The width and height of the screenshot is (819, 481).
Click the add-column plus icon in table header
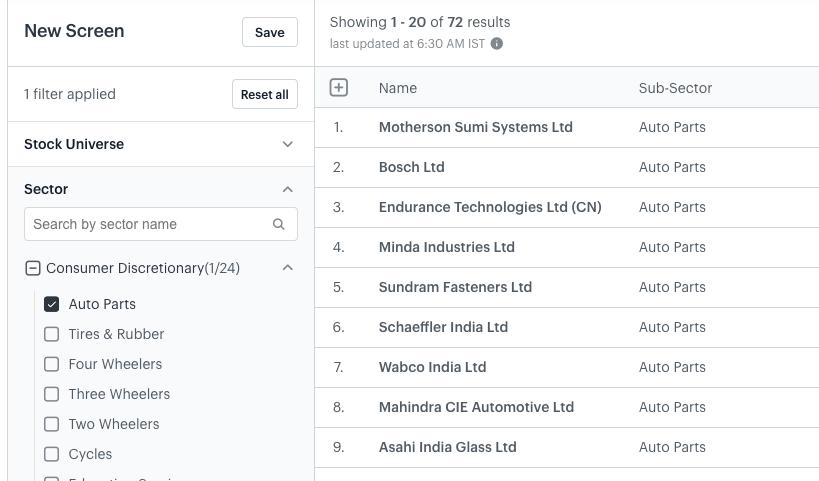pyautogui.click(x=338, y=88)
